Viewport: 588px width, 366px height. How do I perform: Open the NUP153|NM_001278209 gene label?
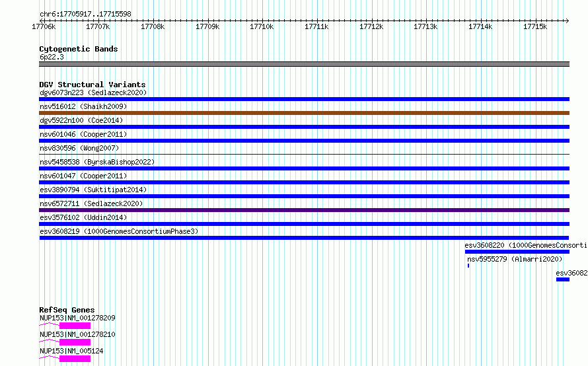pyautogui.click(x=77, y=318)
